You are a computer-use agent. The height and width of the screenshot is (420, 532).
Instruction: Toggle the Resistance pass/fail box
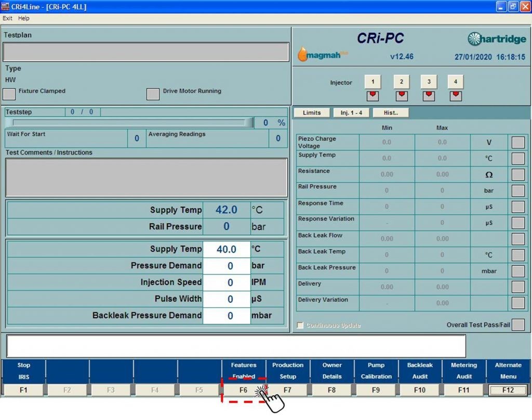click(x=518, y=174)
